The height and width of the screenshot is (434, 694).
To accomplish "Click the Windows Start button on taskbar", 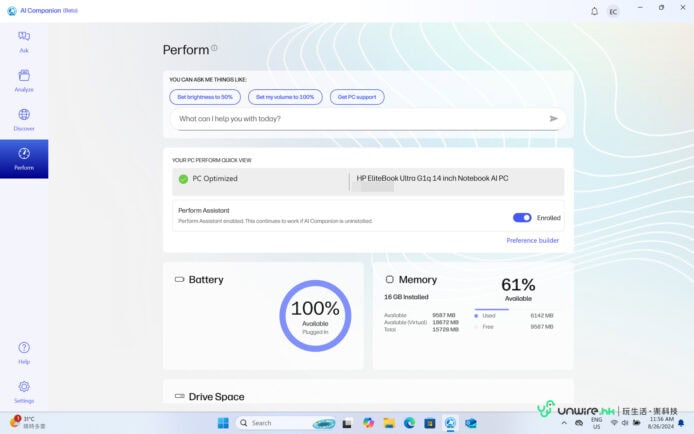I will tap(223, 423).
